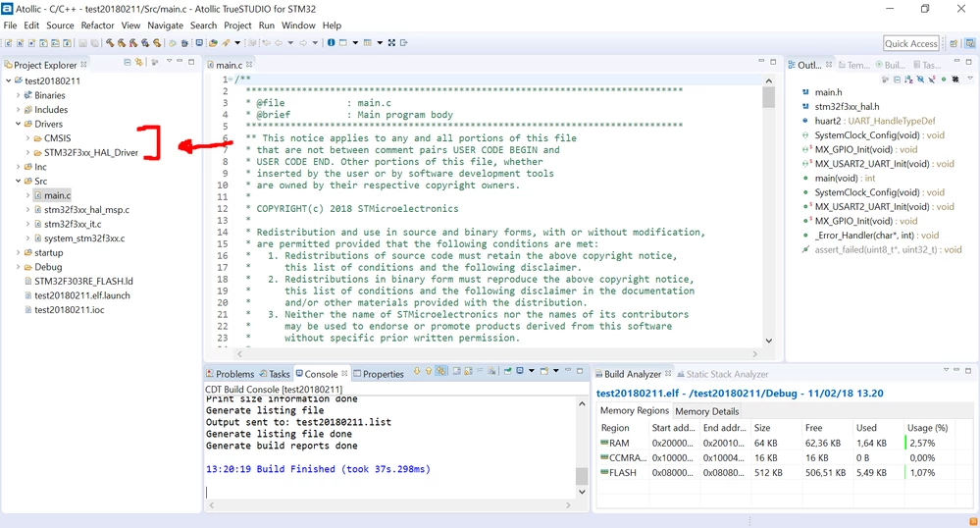Click the Quick Access field
Image resolution: width=980 pixels, height=528 pixels.
(x=911, y=43)
